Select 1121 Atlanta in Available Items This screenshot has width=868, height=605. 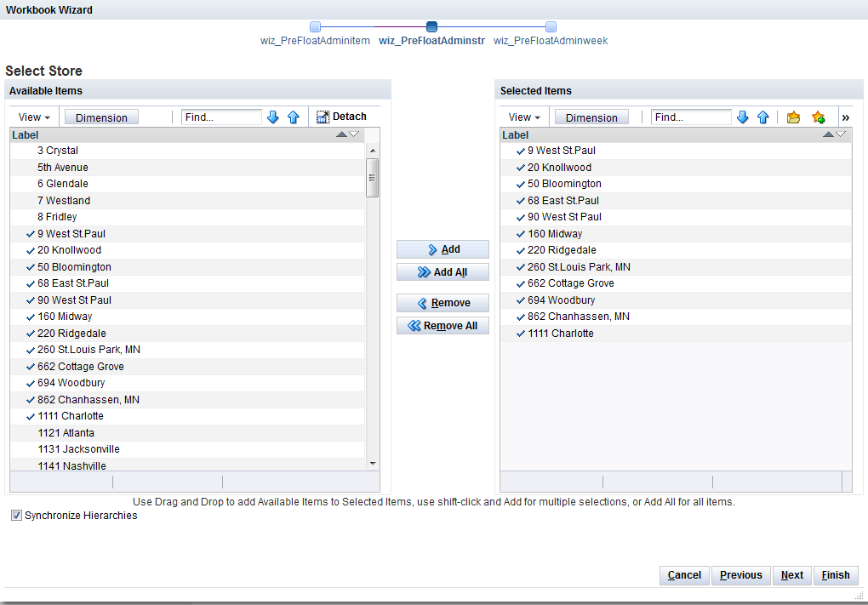[x=187, y=433]
